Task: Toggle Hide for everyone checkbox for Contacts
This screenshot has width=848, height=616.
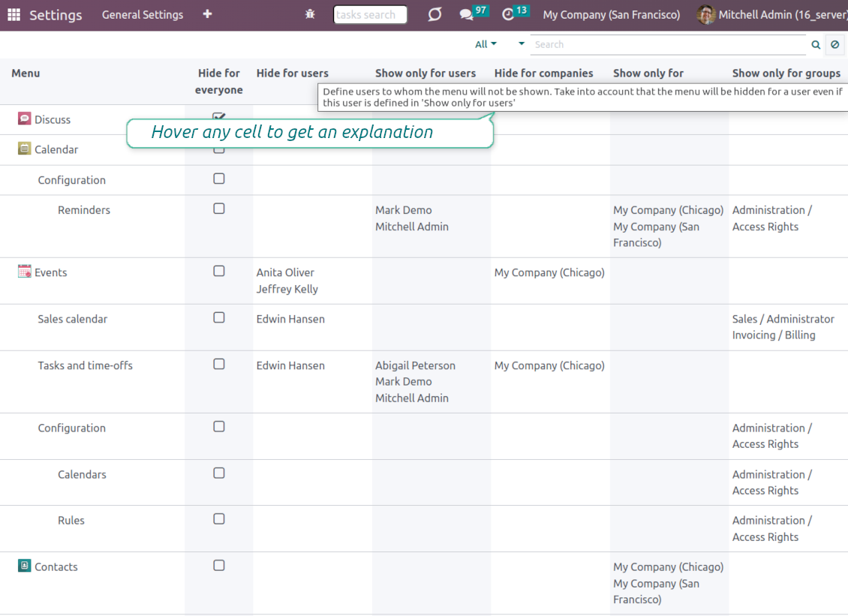Action: [218, 565]
